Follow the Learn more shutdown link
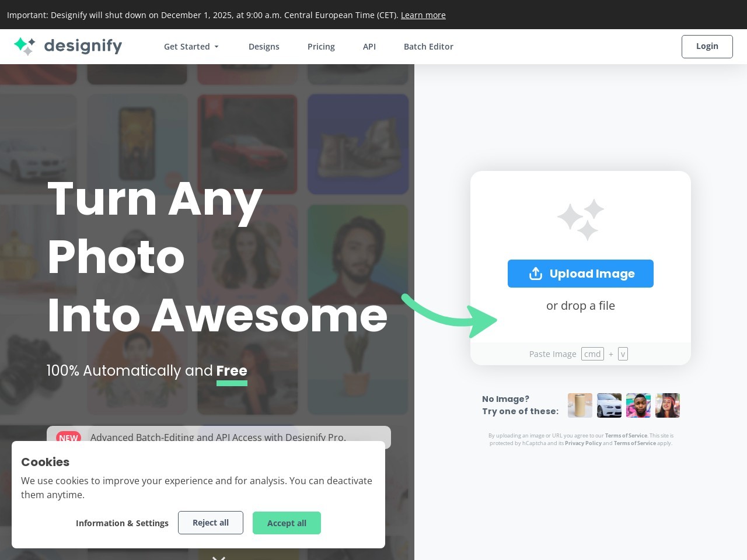747x560 pixels. pos(423,15)
